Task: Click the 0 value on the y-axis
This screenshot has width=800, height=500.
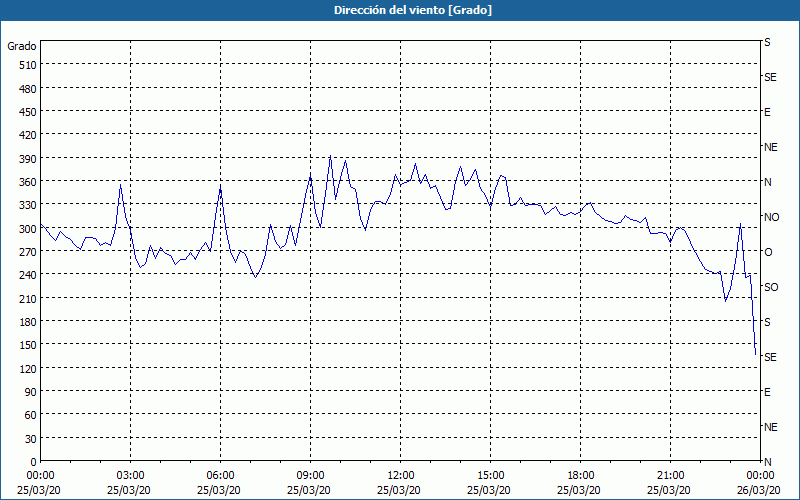Action: (x=34, y=462)
